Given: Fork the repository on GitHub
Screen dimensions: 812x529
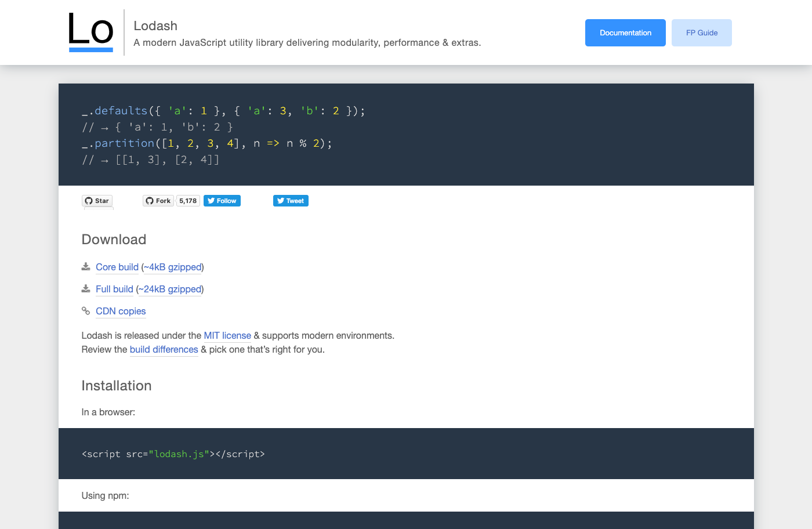Looking at the screenshot, I should click(x=158, y=201).
